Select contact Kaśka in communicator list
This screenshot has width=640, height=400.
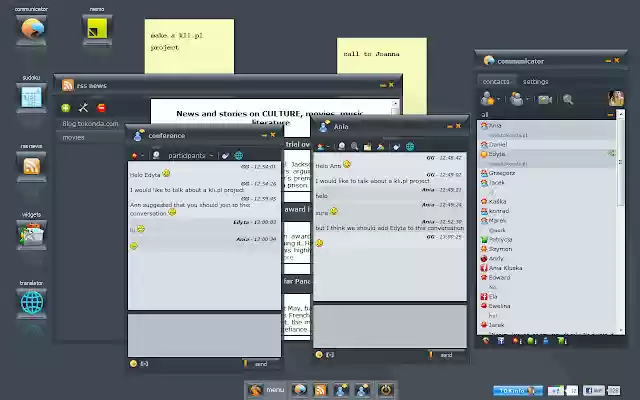[547, 201]
